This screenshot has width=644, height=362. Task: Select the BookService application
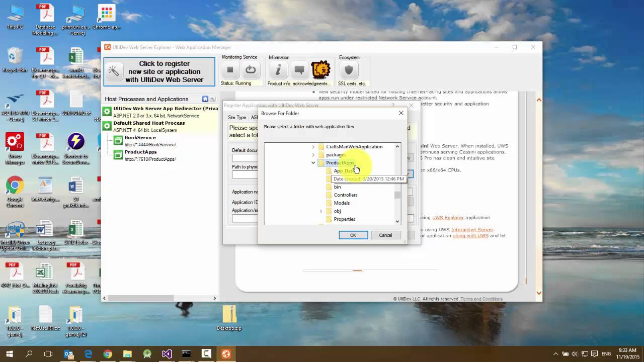point(144,141)
